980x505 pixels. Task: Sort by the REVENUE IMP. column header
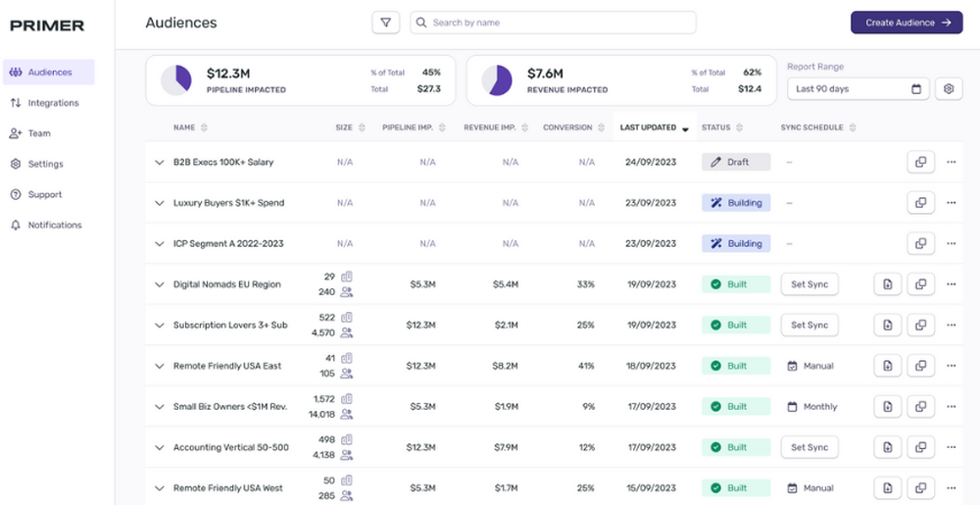[496, 127]
